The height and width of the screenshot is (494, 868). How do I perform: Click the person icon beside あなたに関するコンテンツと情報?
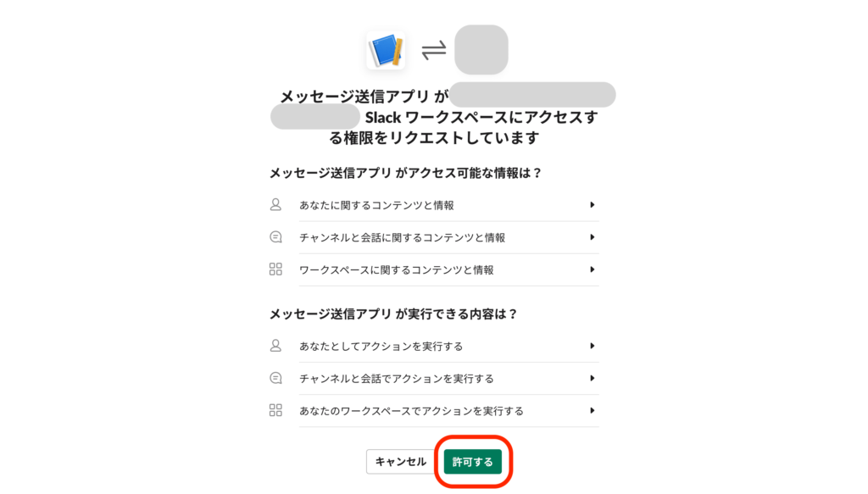click(x=274, y=204)
